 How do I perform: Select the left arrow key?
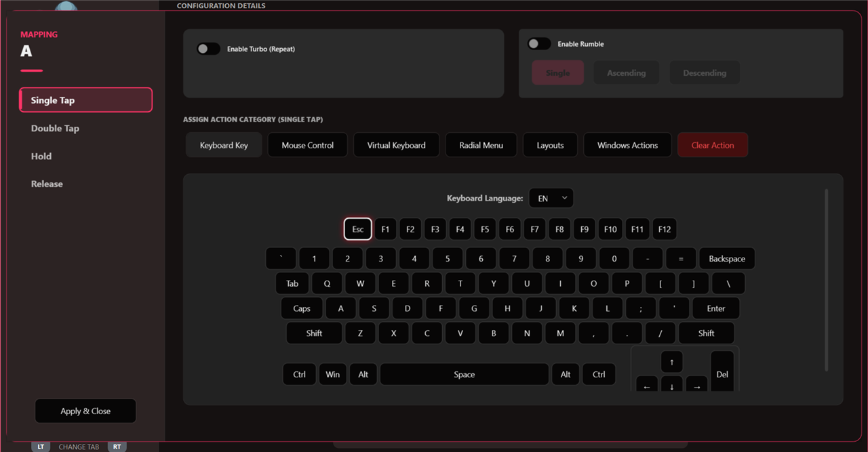(x=647, y=384)
